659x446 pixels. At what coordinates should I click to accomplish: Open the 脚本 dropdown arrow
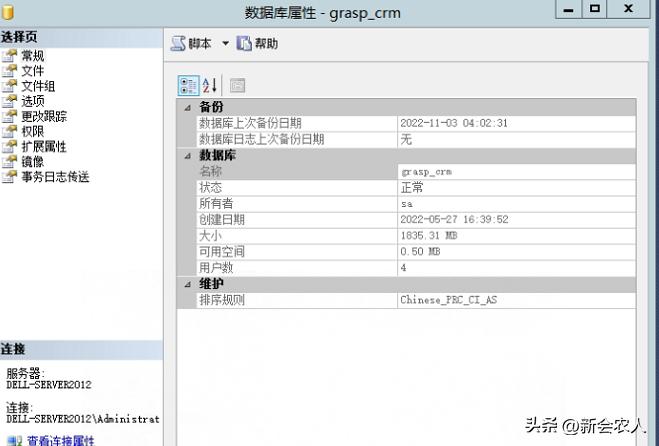[x=225, y=43]
